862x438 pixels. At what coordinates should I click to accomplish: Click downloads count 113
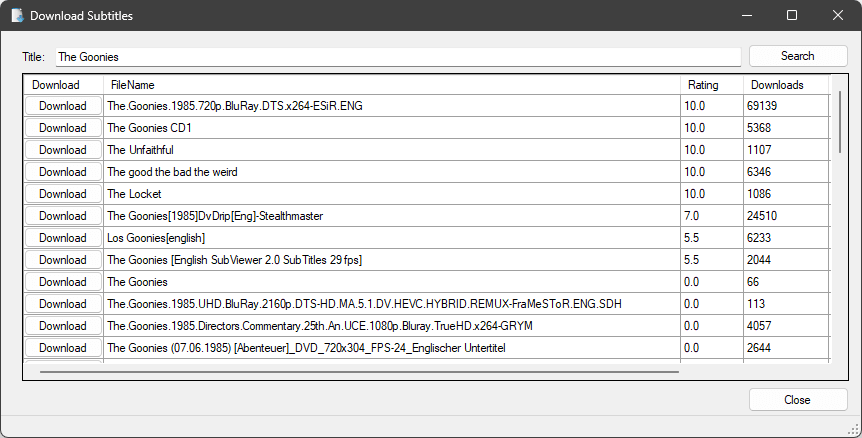pyautogui.click(x=756, y=304)
